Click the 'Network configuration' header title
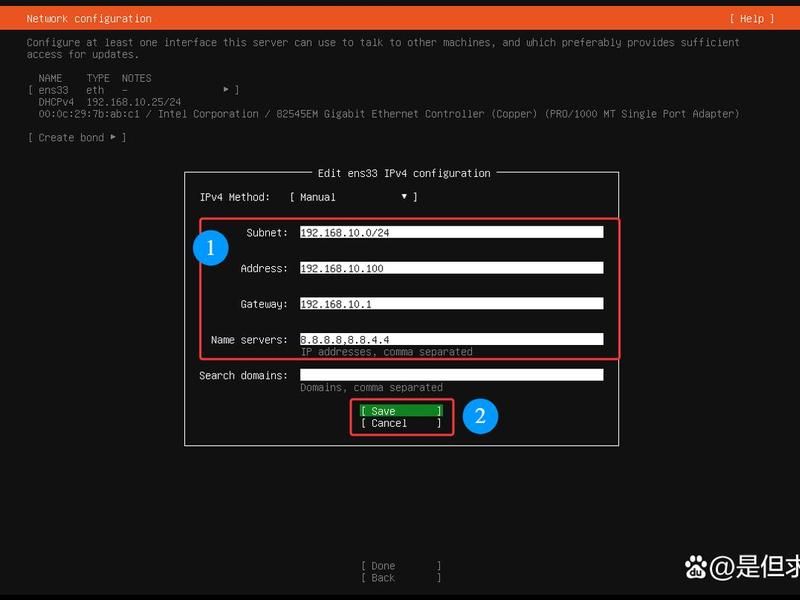800x600 pixels. [x=89, y=19]
